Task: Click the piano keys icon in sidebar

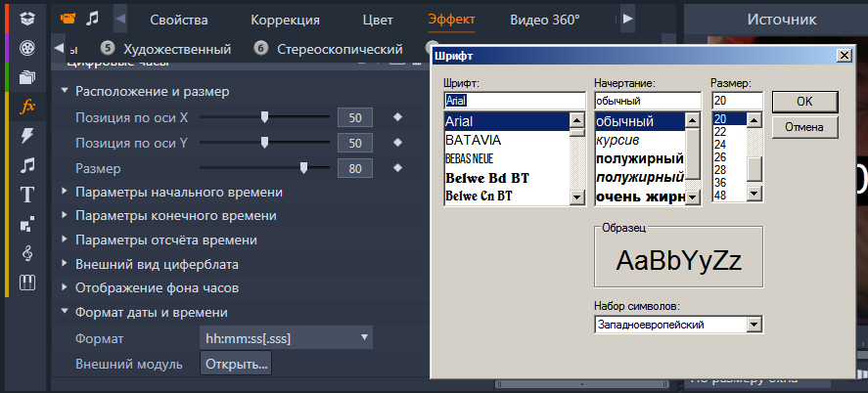Action: [27, 283]
